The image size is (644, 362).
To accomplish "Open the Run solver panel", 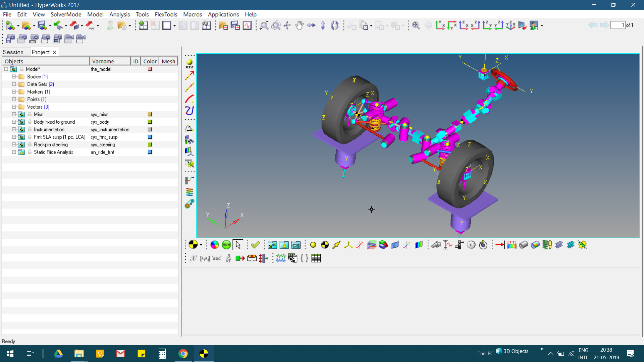I will [x=226, y=245].
